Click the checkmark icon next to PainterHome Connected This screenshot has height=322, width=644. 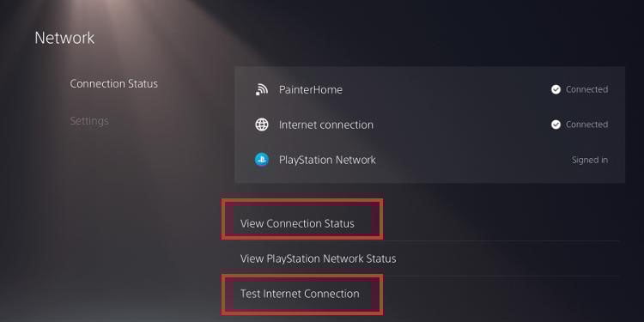click(x=556, y=89)
